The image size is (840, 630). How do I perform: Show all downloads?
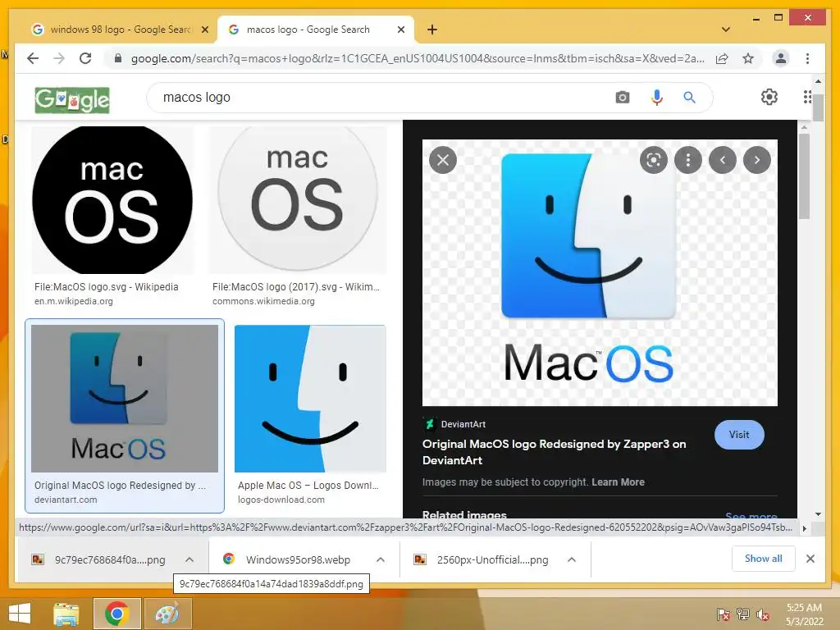pyautogui.click(x=764, y=559)
